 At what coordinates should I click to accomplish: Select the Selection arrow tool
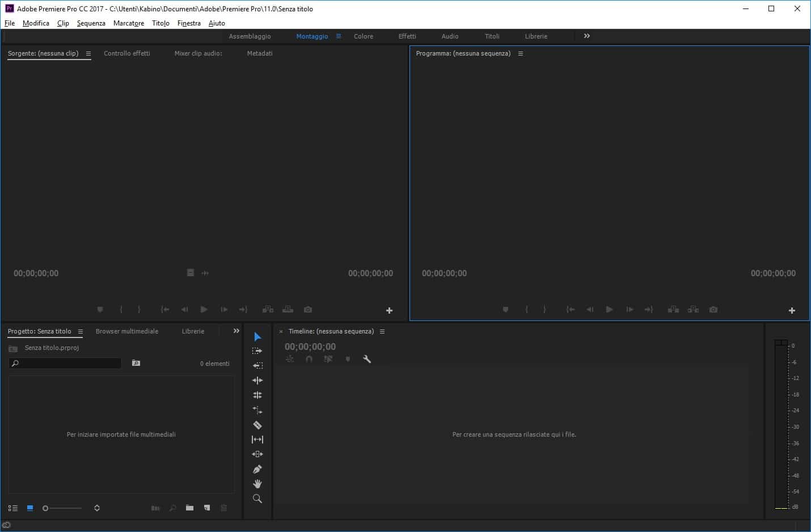tap(257, 337)
